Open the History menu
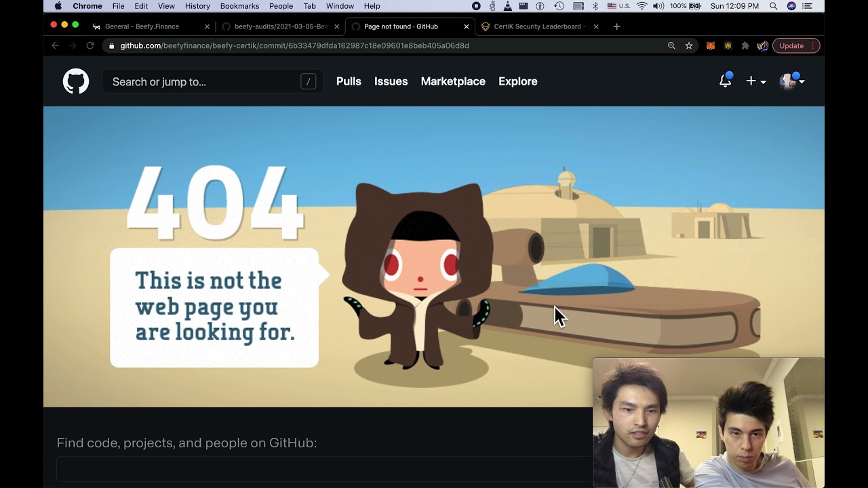 click(x=197, y=6)
